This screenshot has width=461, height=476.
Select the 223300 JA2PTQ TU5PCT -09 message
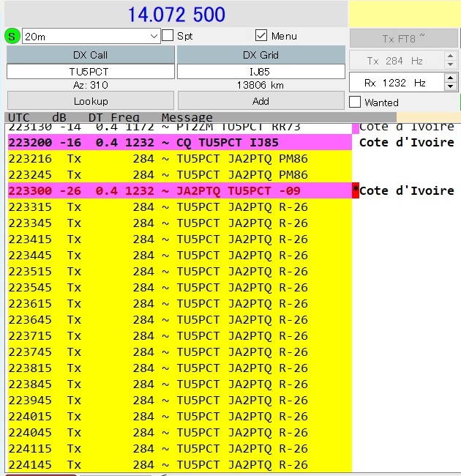coord(179,190)
